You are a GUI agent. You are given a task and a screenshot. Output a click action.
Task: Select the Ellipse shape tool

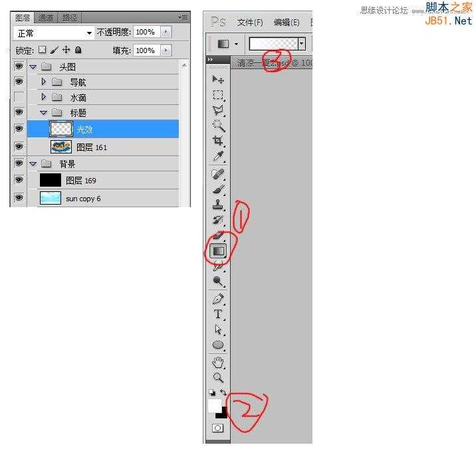pos(218,345)
